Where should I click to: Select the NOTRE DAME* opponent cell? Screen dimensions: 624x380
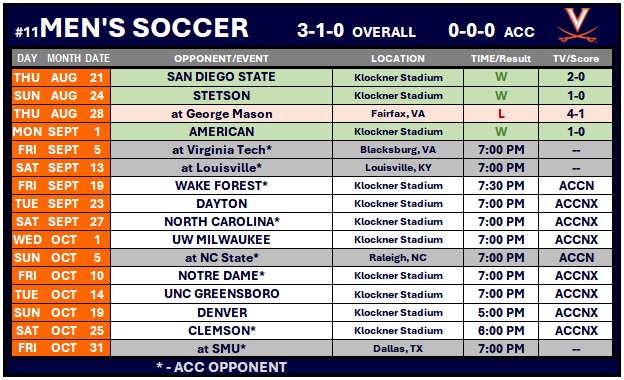pos(222,276)
